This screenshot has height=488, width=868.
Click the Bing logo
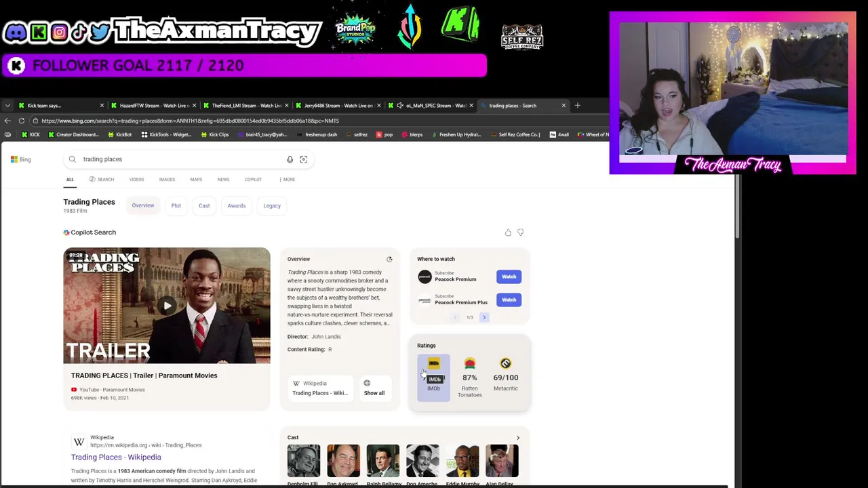[20, 159]
